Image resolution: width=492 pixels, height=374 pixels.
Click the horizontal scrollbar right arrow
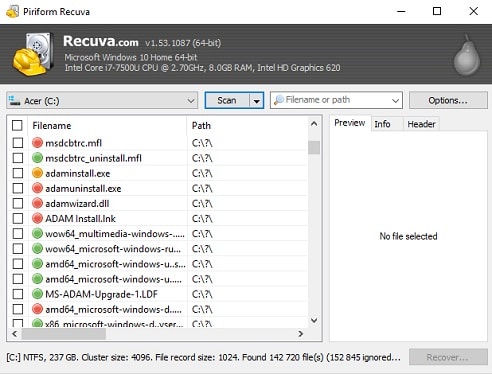tap(301, 334)
